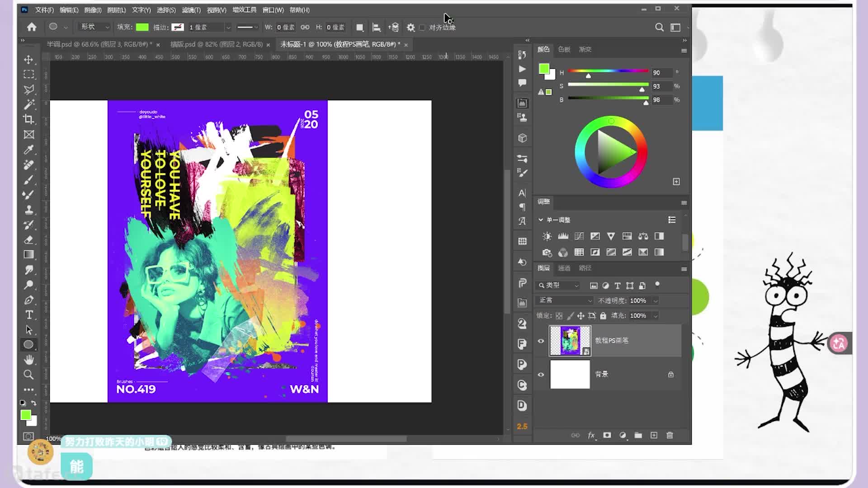Select the Eyedropper tool
Viewport: 868px width, 488px height.
29,150
